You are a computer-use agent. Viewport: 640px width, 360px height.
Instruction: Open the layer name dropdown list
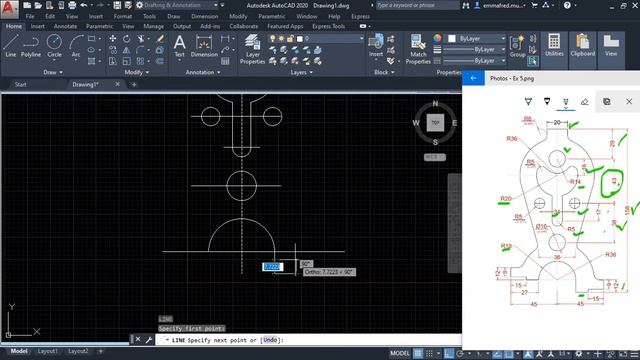click(362, 38)
